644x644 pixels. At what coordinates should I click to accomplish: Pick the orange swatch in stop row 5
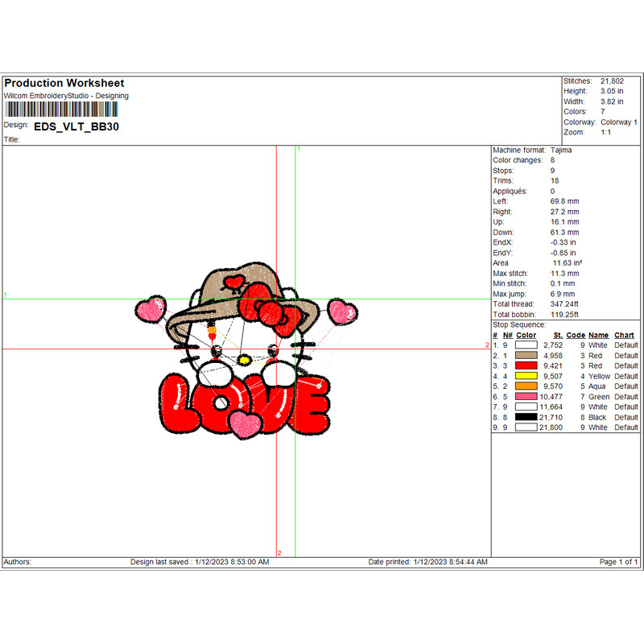526,386
